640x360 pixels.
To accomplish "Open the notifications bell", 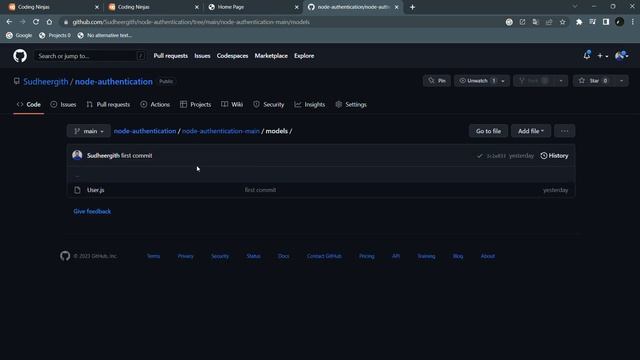I will click(587, 56).
